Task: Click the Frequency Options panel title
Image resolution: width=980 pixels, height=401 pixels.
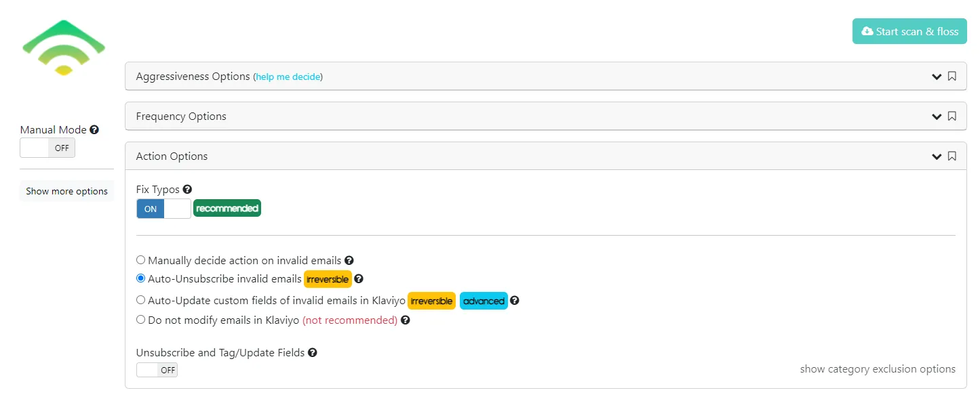Action: click(181, 117)
